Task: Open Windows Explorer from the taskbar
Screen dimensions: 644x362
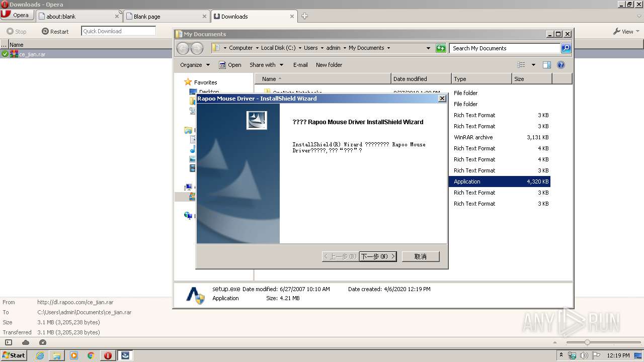Action: [57, 355]
